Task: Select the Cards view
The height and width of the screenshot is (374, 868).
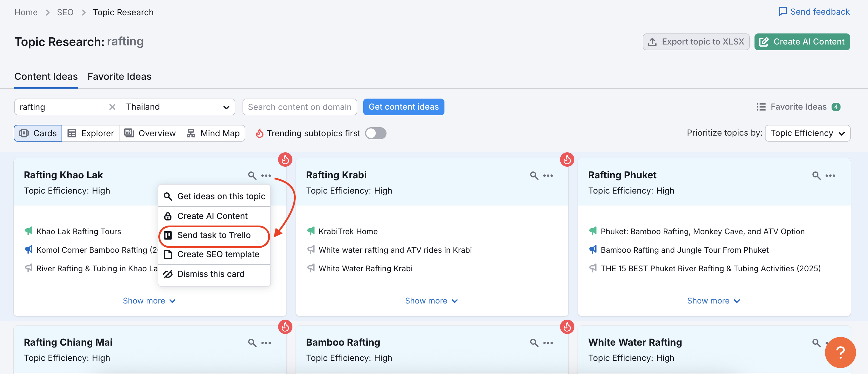Action: [x=38, y=133]
